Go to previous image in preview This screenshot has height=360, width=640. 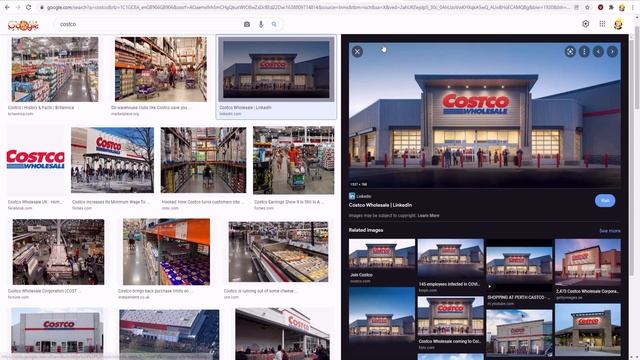click(x=598, y=51)
